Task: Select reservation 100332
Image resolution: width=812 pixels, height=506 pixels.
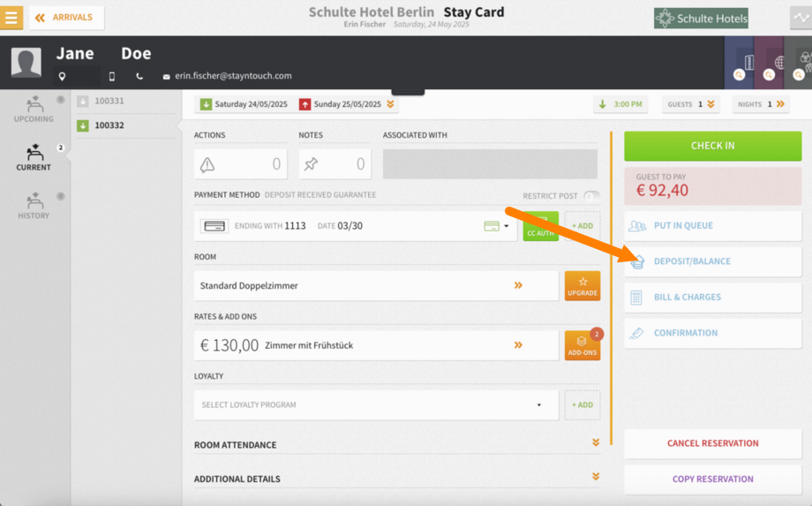Action: [x=125, y=125]
